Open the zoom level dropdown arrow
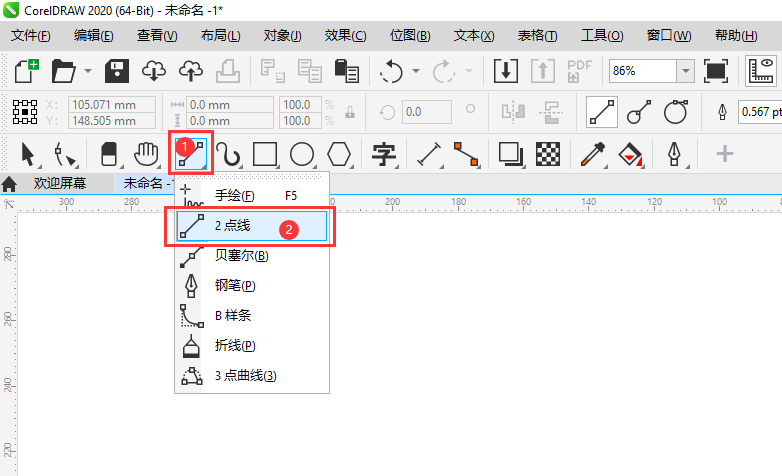 [686, 71]
